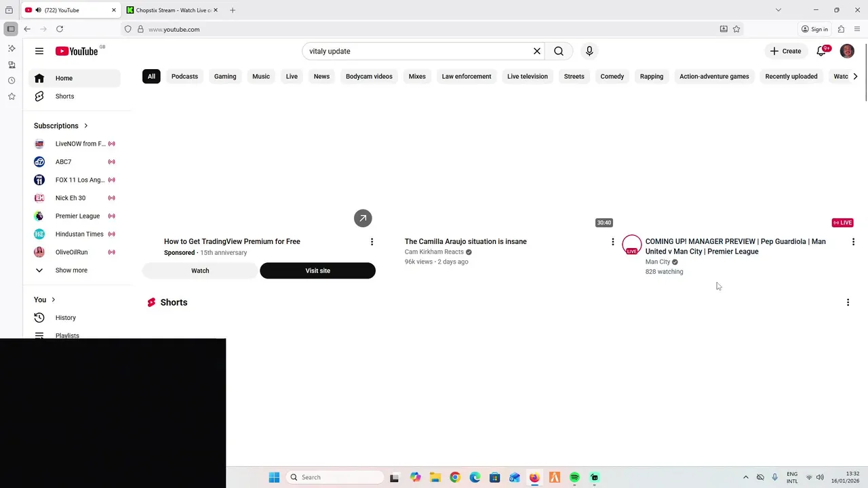Open the Nick Eh 30 subscription
The height and width of the screenshot is (488, 868).
pos(75,198)
